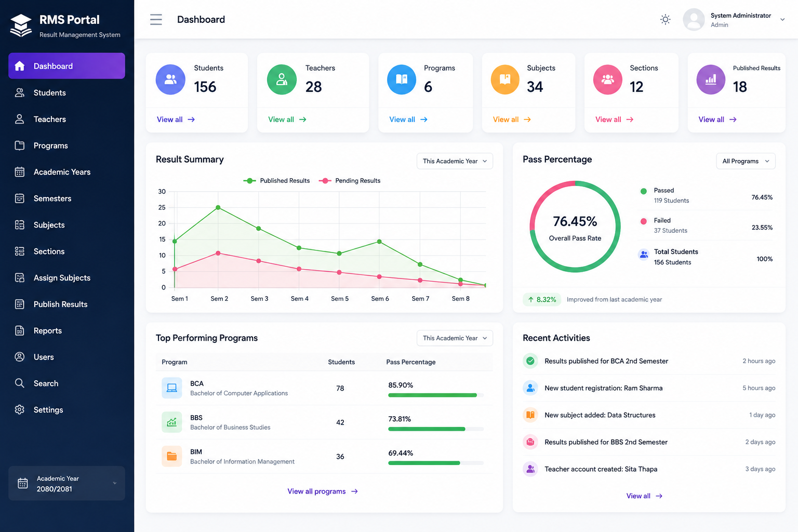
Task: Click the Subjects sidebar icon
Action: (x=20, y=225)
